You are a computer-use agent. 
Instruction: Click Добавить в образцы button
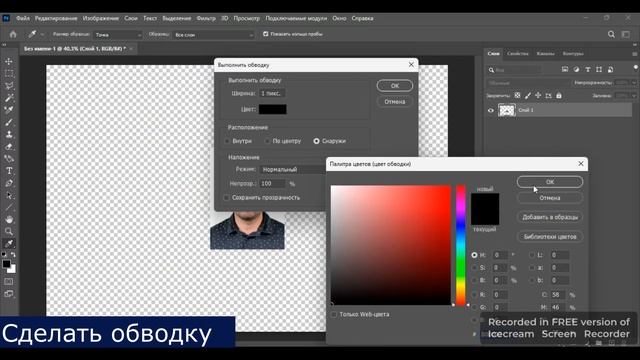(x=550, y=217)
